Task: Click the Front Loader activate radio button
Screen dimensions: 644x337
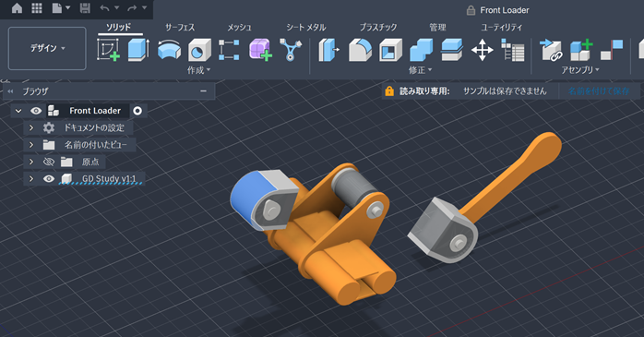Action: coord(137,111)
